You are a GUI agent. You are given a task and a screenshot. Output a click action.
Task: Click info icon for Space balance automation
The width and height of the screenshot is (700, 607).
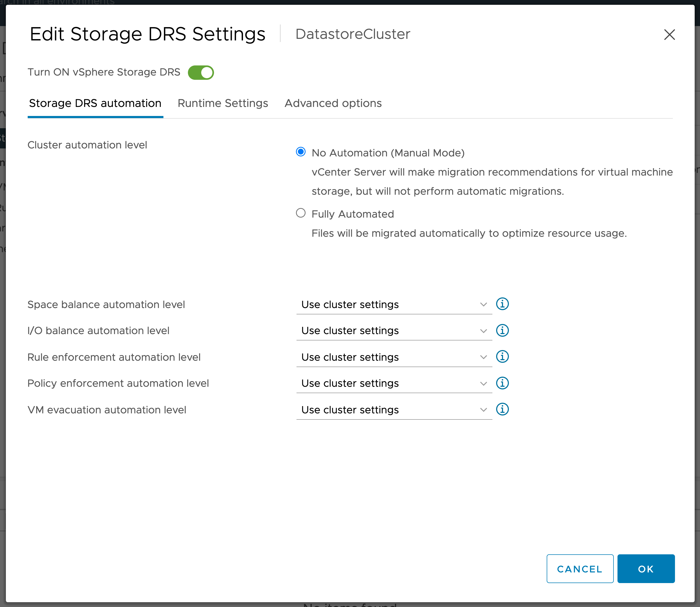502,304
